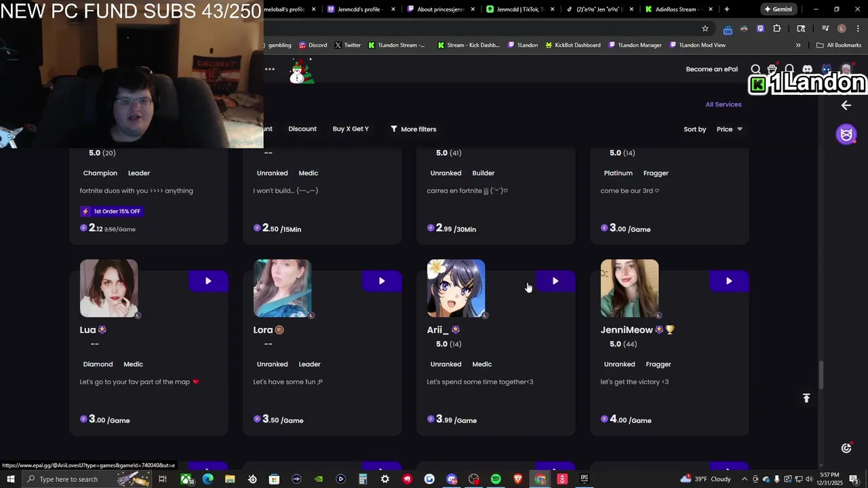This screenshot has height=488, width=868.
Task: Switch to Jenmcdd TikTok tab
Action: coord(519,9)
